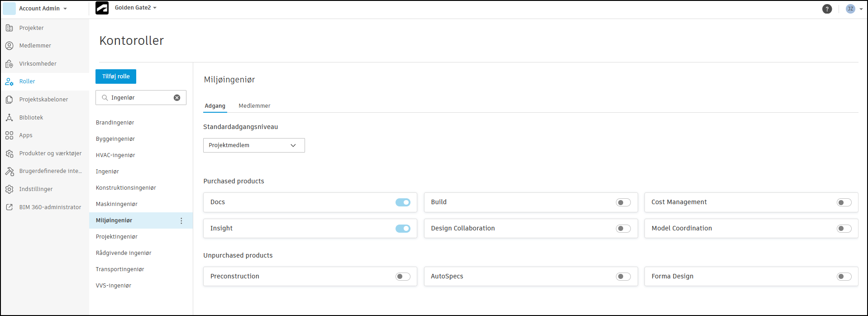Turn on Model Coordination toggle
Image resolution: width=868 pixels, height=316 pixels.
(x=844, y=229)
